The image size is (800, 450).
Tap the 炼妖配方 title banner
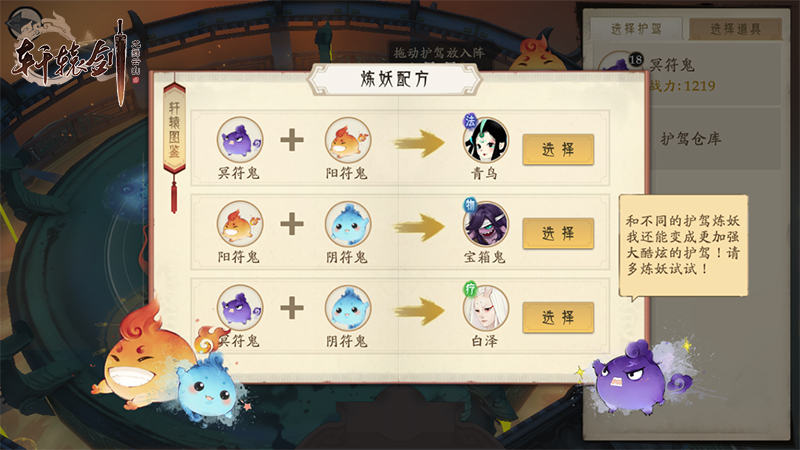click(394, 79)
